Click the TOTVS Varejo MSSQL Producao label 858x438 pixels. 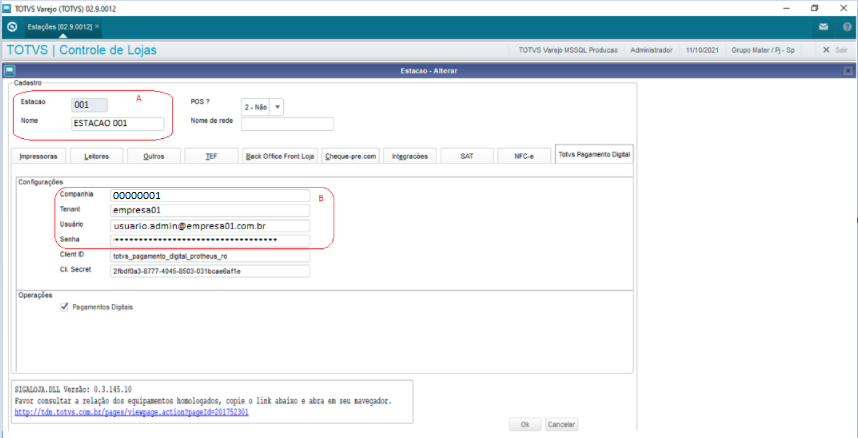point(568,50)
